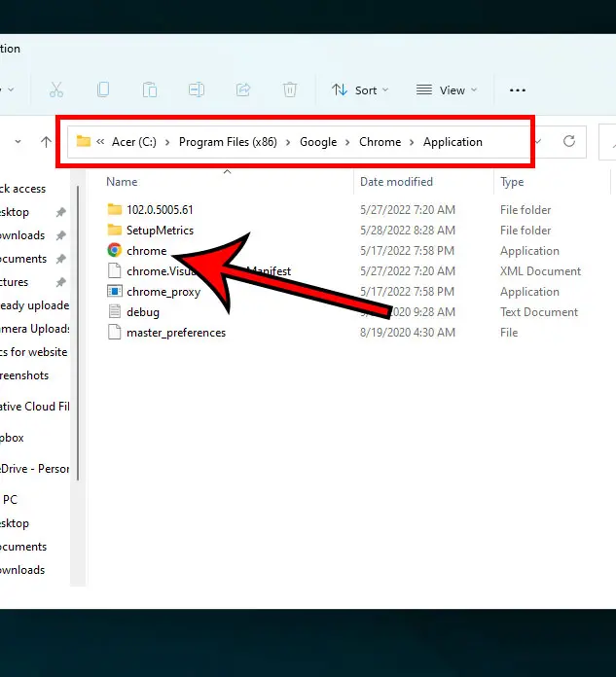Select the SetupMetrics folder
The image size is (616, 677).
tap(160, 231)
